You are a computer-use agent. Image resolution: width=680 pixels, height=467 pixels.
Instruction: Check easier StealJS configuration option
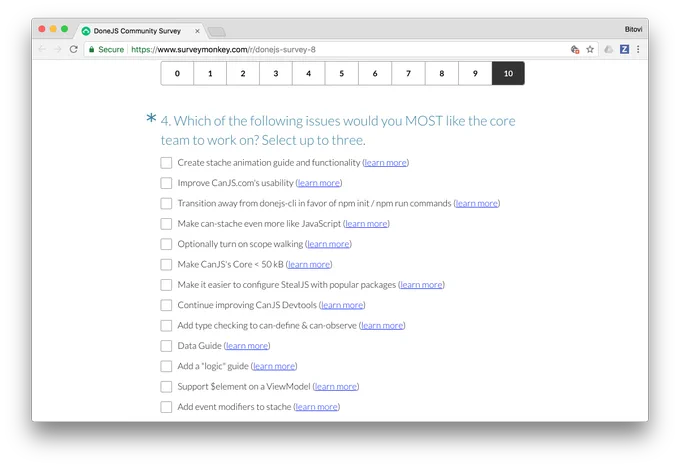click(x=166, y=285)
